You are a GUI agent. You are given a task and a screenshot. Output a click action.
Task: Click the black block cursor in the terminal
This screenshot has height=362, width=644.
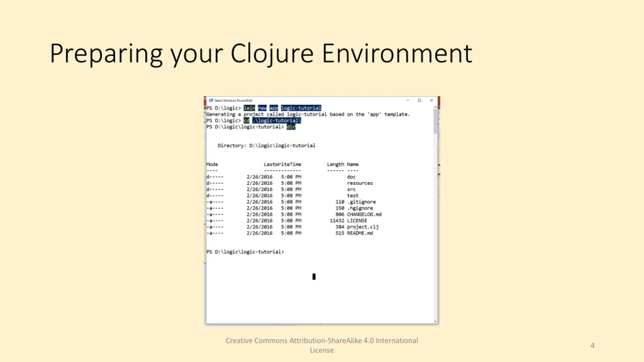(x=314, y=277)
